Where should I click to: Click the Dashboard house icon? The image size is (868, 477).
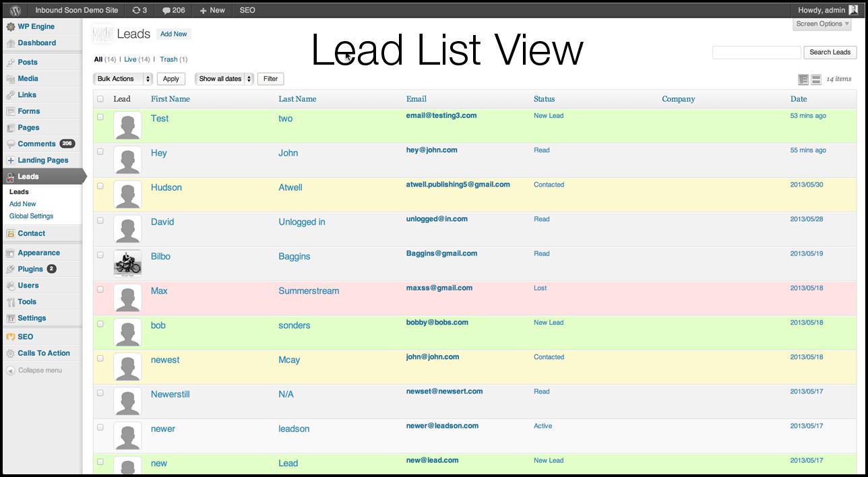tap(11, 43)
